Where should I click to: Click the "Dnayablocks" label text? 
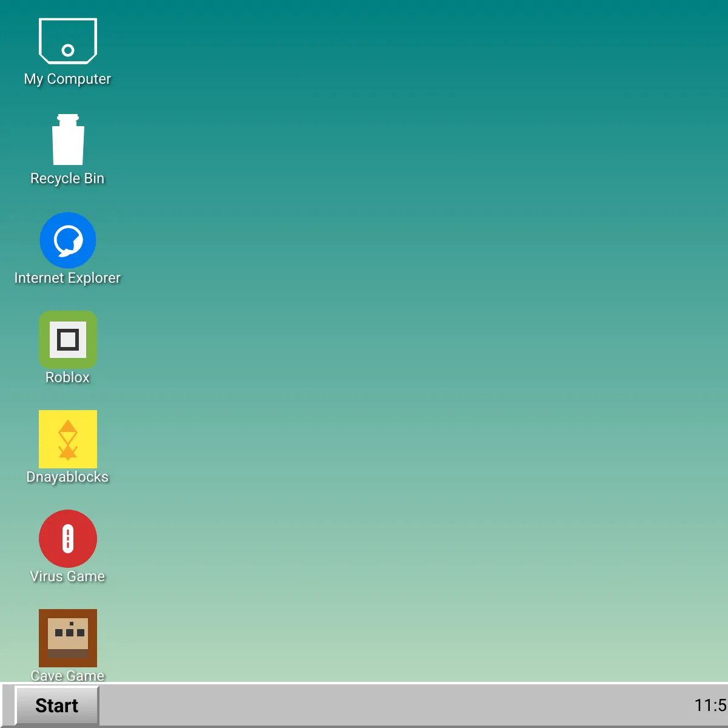pos(67,477)
